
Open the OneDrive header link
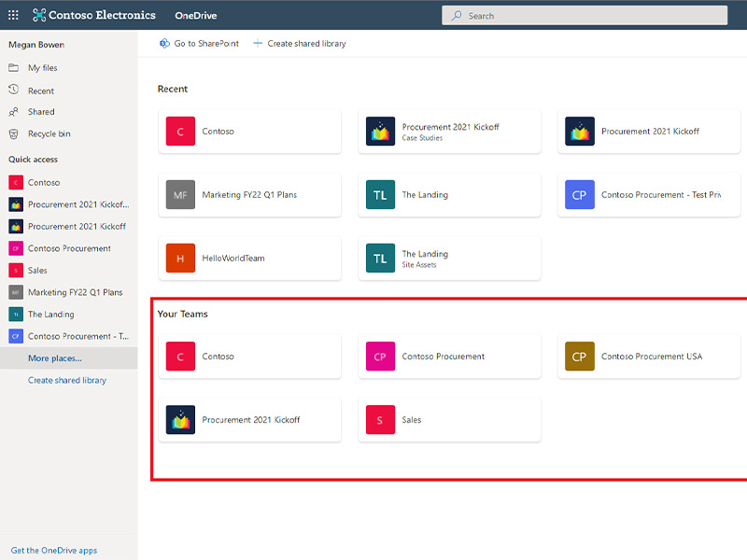[196, 16]
